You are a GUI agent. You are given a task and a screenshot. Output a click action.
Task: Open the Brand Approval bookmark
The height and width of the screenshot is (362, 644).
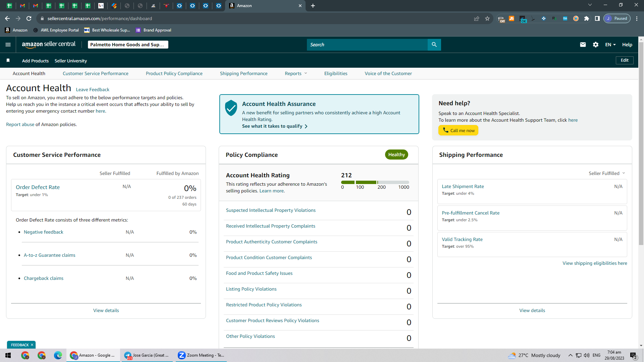154,30
